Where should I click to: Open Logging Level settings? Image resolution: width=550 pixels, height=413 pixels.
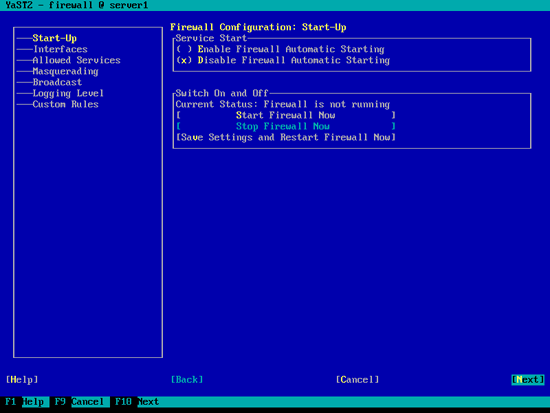click(68, 93)
